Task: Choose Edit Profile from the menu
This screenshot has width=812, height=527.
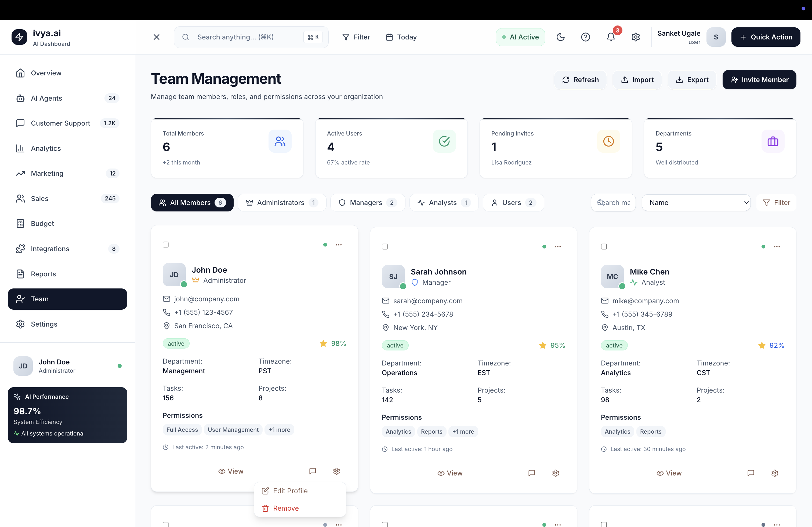Action: pyautogui.click(x=290, y=491)
